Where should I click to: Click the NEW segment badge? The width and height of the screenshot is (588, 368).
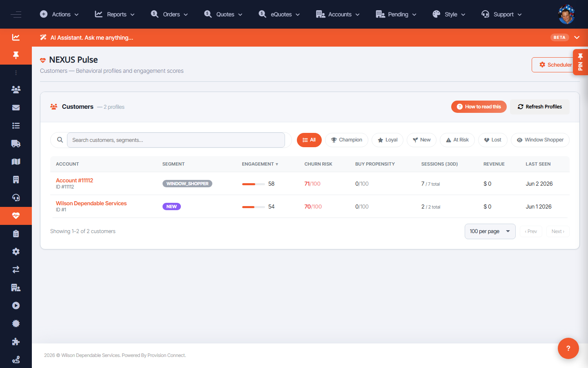171,206
